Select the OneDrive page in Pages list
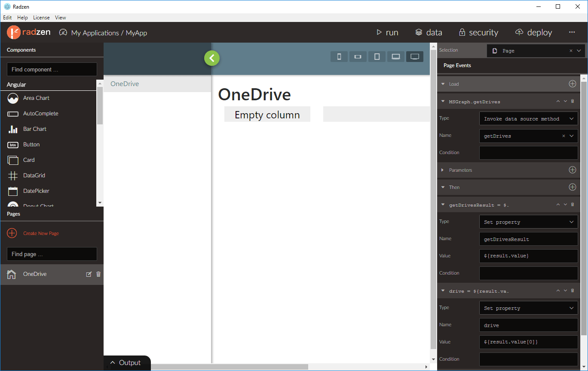Image resolution: width=588 pixels, height=371 pixels. point(52,274)
